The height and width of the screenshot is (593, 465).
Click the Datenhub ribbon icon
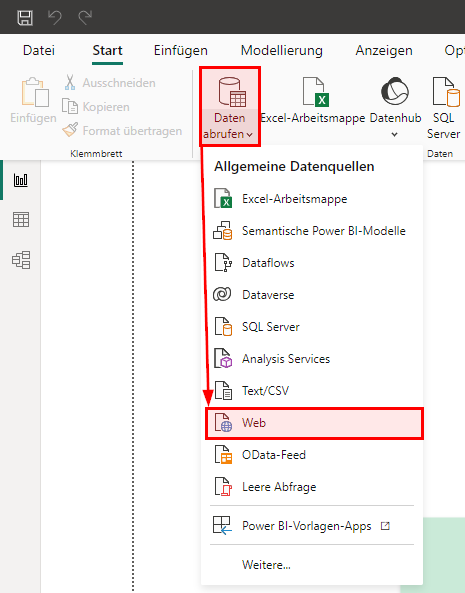tap(395, 91)
